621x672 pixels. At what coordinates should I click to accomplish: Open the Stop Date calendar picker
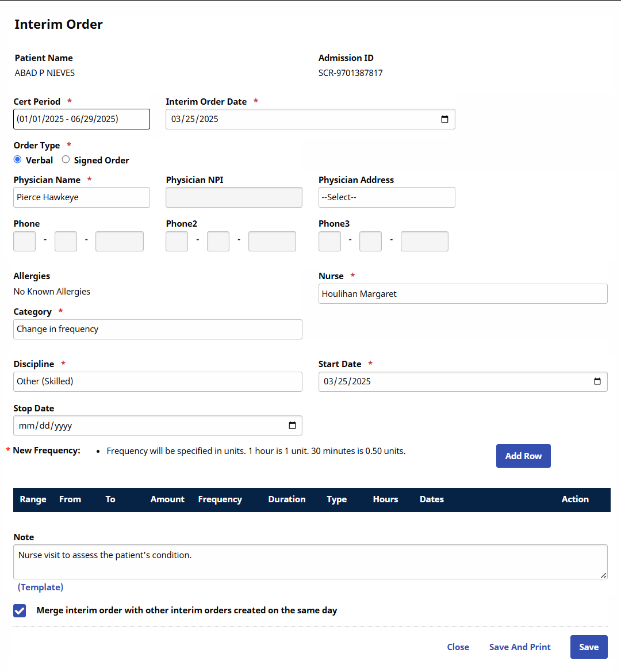click(292, 426)
